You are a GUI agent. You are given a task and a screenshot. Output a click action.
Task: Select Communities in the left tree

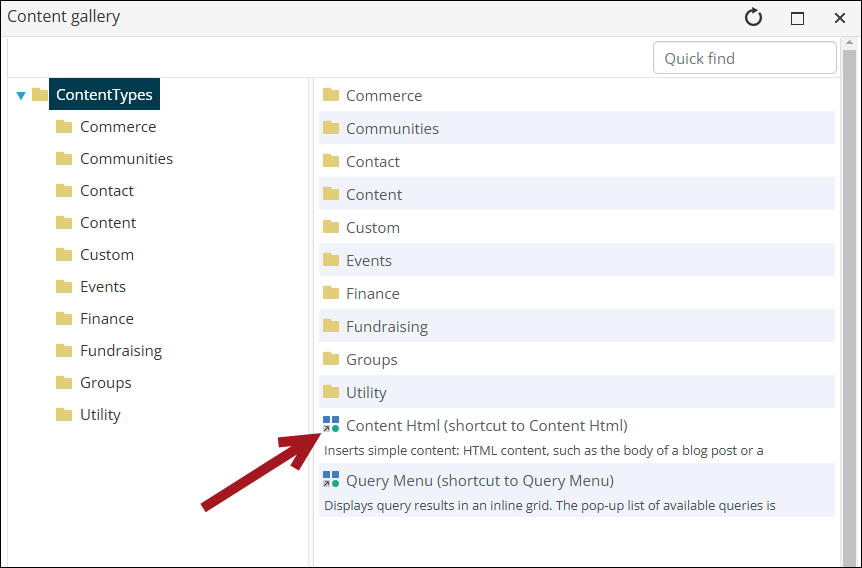click(x=126, y=159)
